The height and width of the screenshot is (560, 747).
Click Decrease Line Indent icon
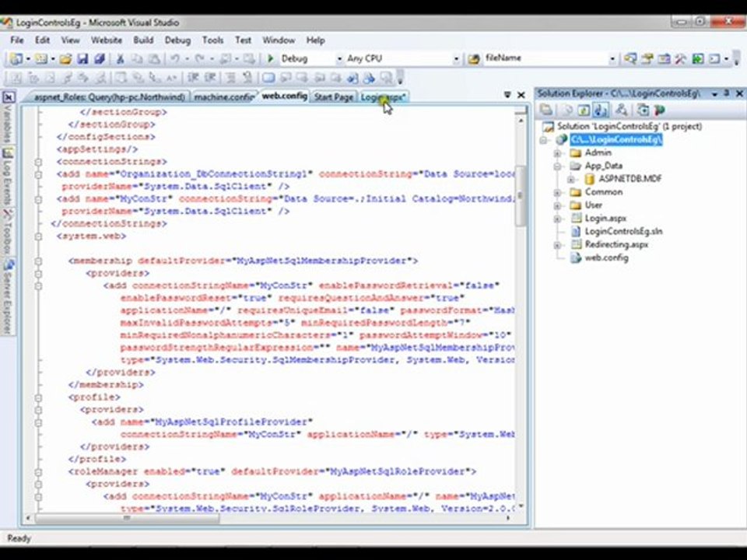(193, 78)
